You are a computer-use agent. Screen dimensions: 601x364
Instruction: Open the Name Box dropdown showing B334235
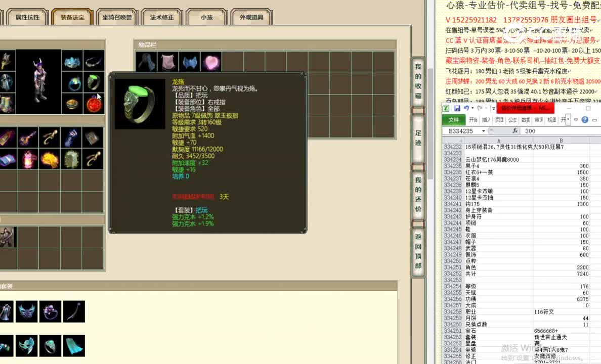pos(484,130)
